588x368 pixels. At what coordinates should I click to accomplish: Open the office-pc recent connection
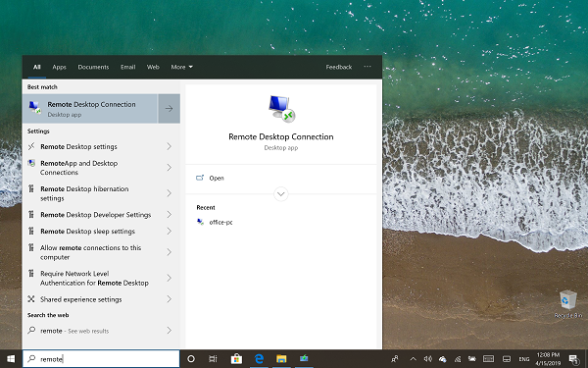220,222
